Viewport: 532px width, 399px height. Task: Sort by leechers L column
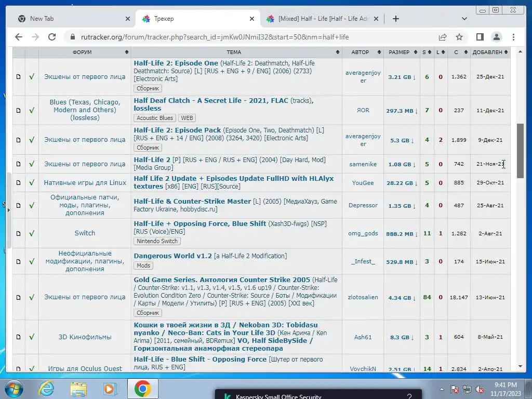441,52
